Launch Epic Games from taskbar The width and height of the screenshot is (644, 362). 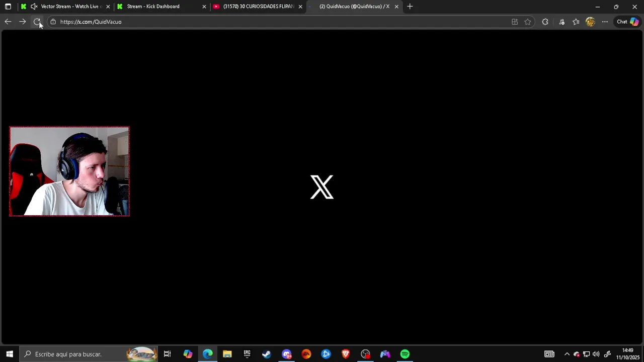(x=247, y=354)
